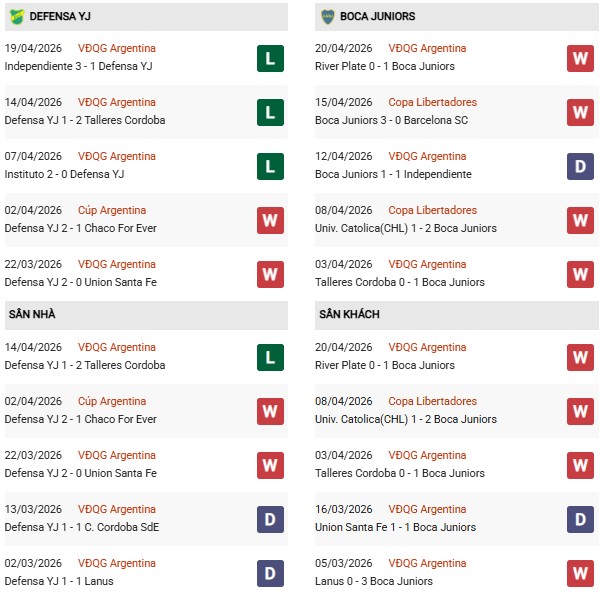Viewport: 600px width, 593px height.
Task: Click the W badge for River Plate 0 - 1 Boca Juniors under Boca Juniors header
Action: click(580, 58)
